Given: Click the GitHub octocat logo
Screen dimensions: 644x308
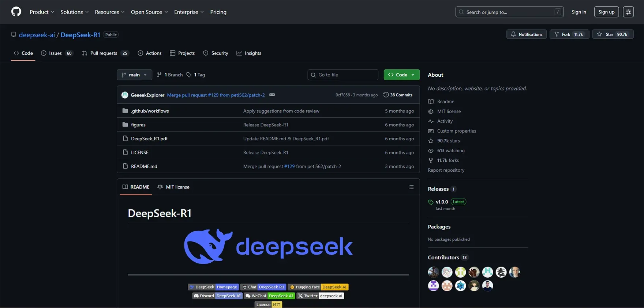Looking at the screenshot, I should pos(16,12).
